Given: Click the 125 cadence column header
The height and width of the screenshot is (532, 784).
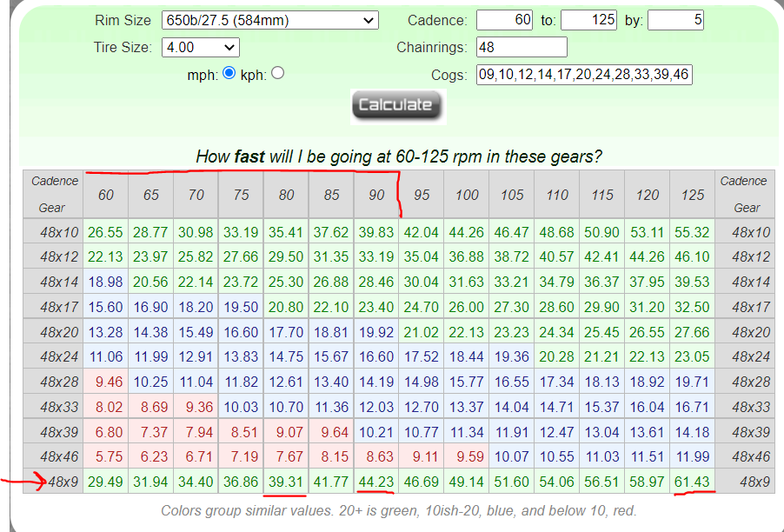Looking at the screenshot, I should coord(692,195).
